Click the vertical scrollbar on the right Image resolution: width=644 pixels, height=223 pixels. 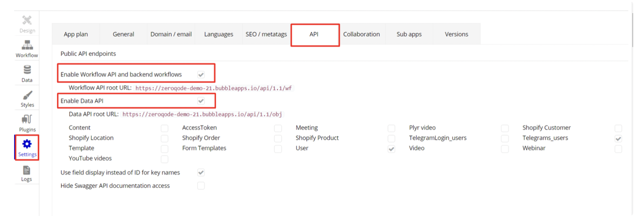[632, 29]
